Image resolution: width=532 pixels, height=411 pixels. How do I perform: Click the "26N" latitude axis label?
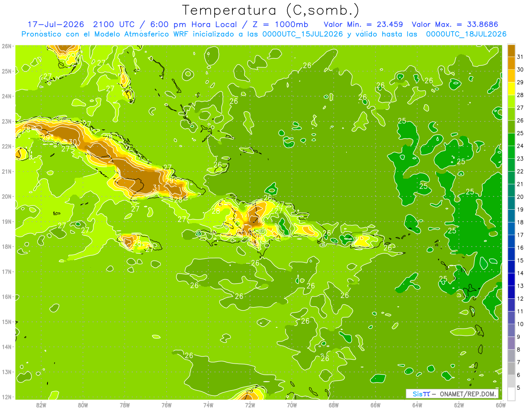pyautogui.click(x=7, y=46)
